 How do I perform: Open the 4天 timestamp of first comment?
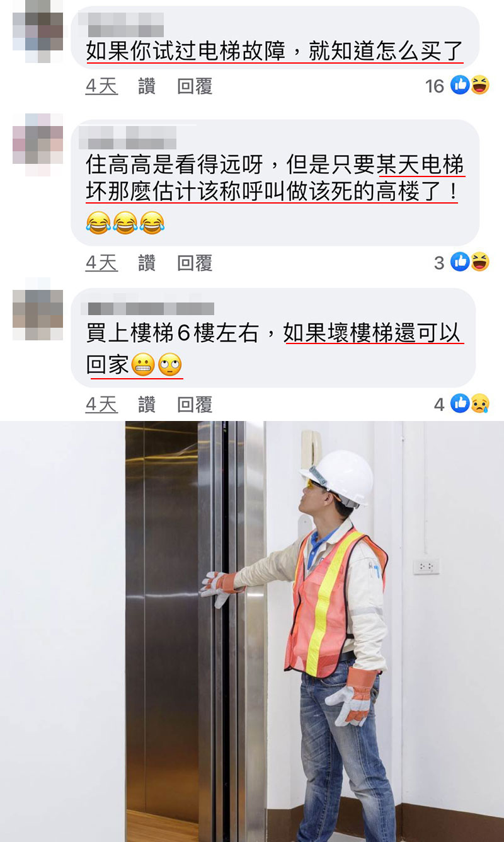101,86
